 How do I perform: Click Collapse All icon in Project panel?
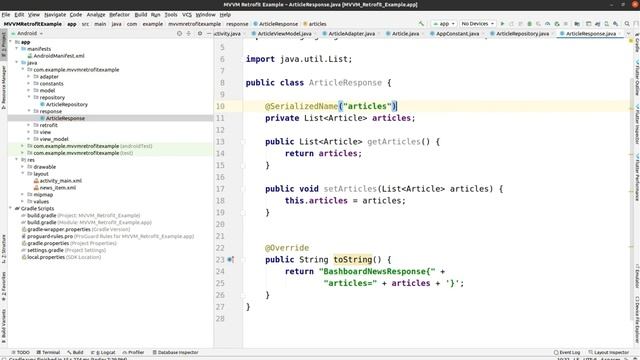pos(189,33)
